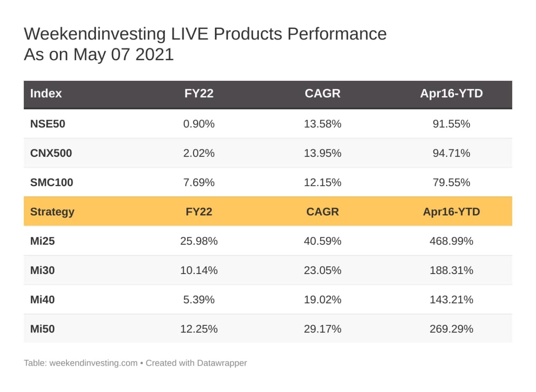Select the NSE50 row label
The image size is (536, 392).
click(x=47, y=124)
